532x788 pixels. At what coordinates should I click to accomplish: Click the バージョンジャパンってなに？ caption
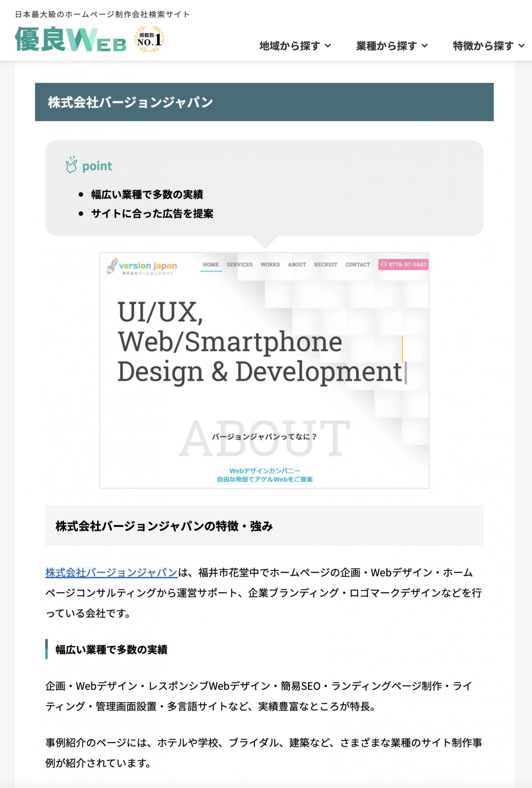(264, 437)
